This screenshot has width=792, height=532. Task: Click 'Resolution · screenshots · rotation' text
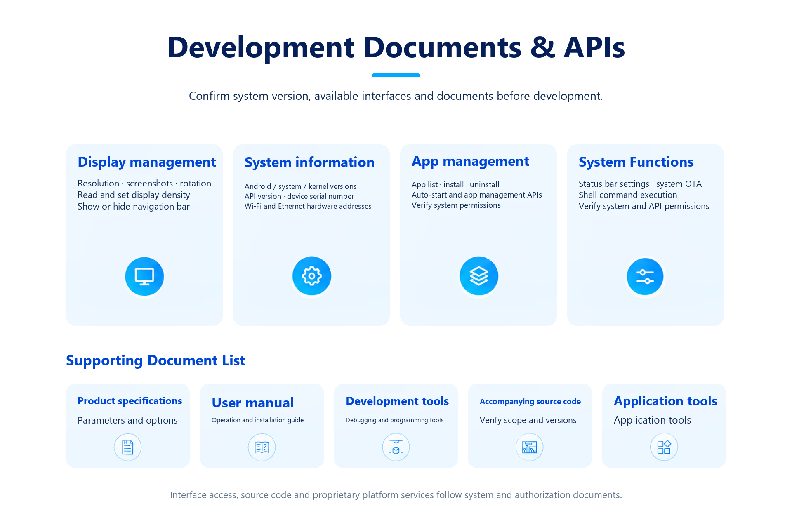point(144,183)
